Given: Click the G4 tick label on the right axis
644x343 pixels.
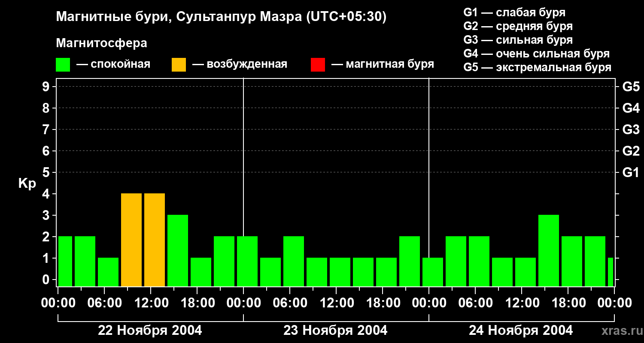Looking at the screenshot, I should pos(631,108).
